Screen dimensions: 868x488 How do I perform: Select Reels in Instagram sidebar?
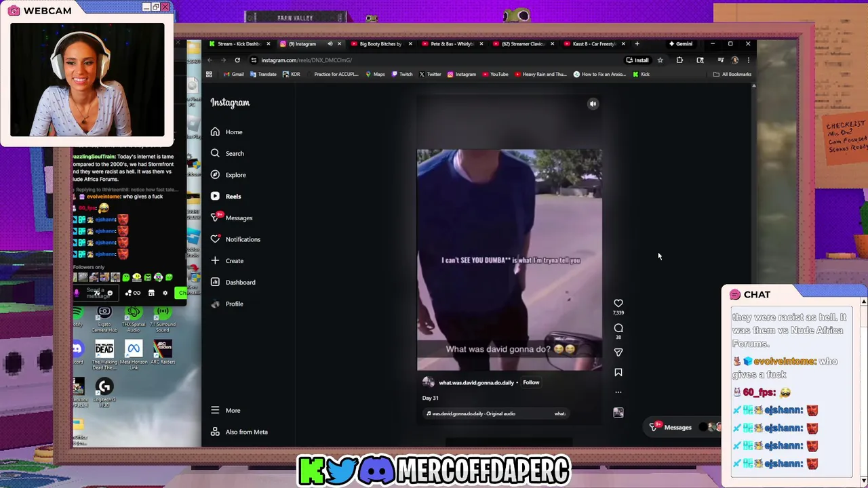pyautogui.click(x=226, y=197)
